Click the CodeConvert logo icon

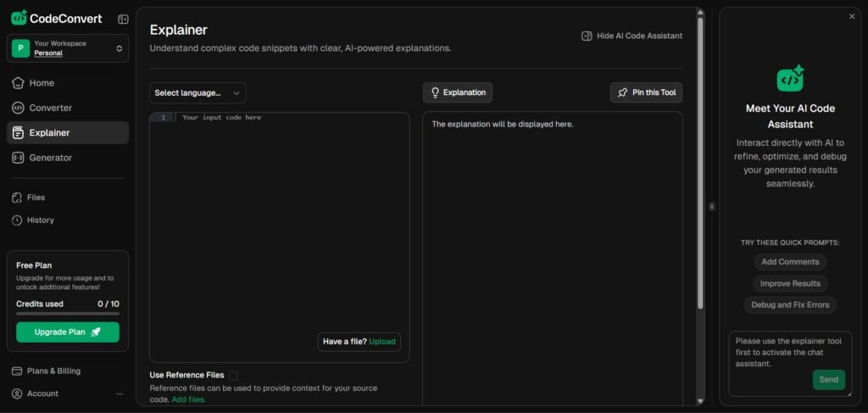click(x=19, y=18)
